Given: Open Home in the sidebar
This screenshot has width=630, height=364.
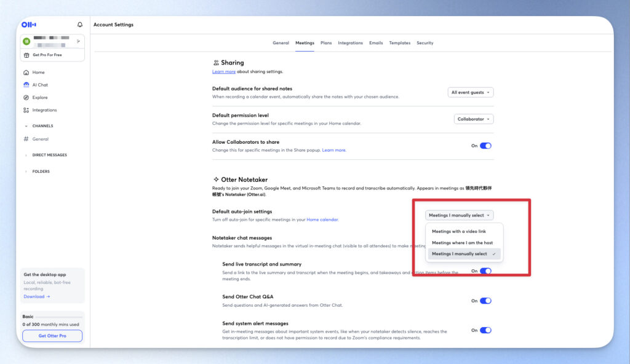Looking at the screenshot, I should pos(39,73).
